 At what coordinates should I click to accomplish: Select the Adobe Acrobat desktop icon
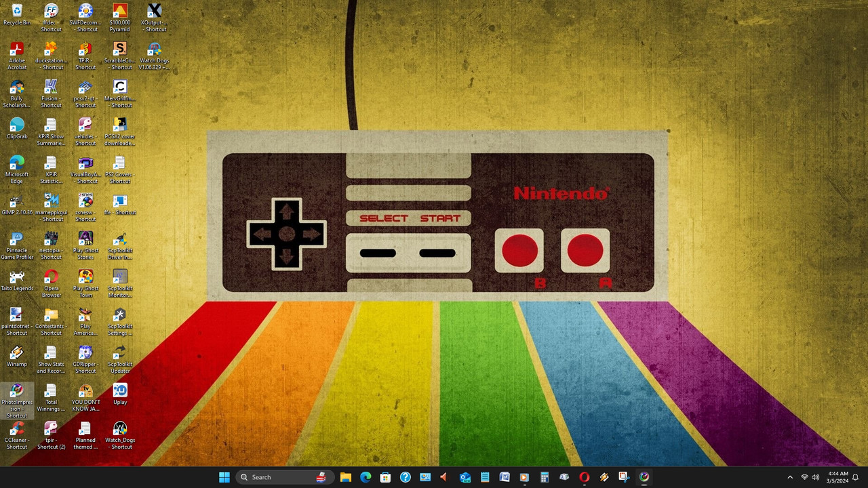pos(17,56)
